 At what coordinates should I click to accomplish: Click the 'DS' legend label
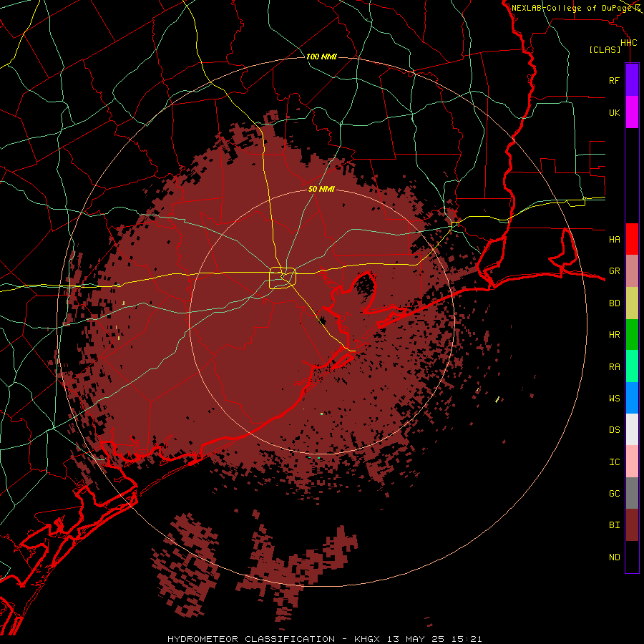click(x=614, y=430)
